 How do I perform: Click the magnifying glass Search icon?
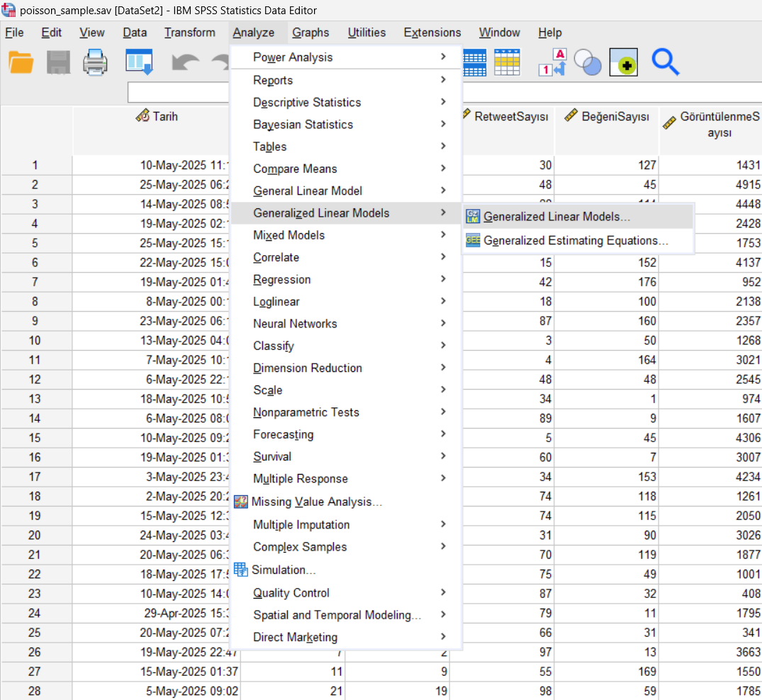665,62
